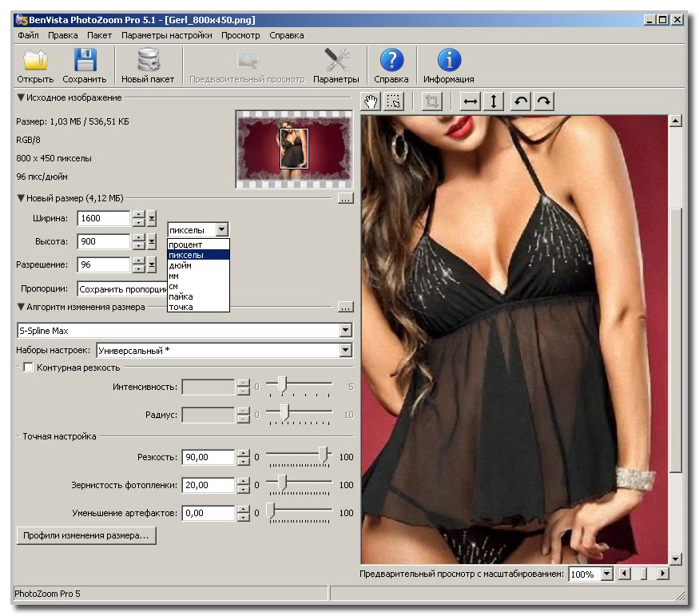Click Профили изменения размера button
The image size is (699, 616).
tap(86, 535)
